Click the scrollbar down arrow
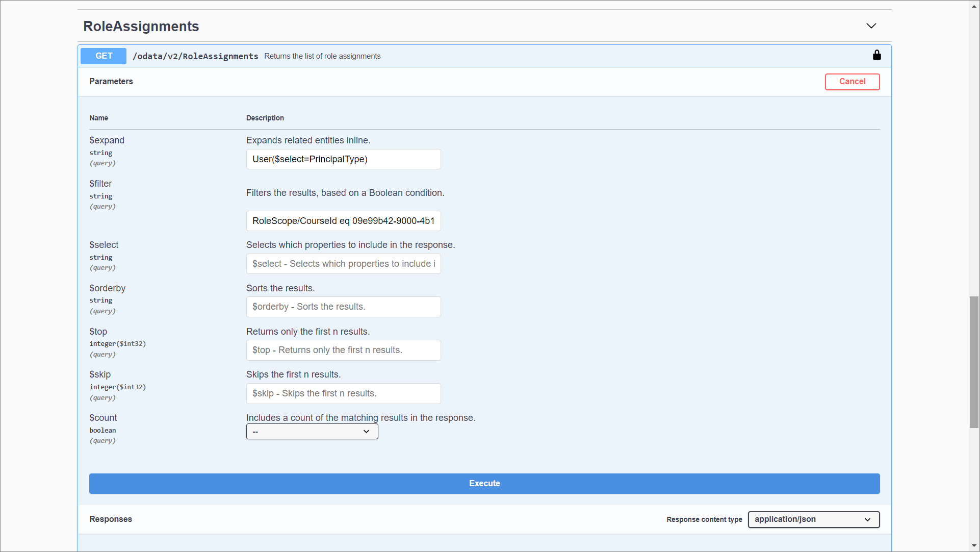980x552 pixels. 974,546
